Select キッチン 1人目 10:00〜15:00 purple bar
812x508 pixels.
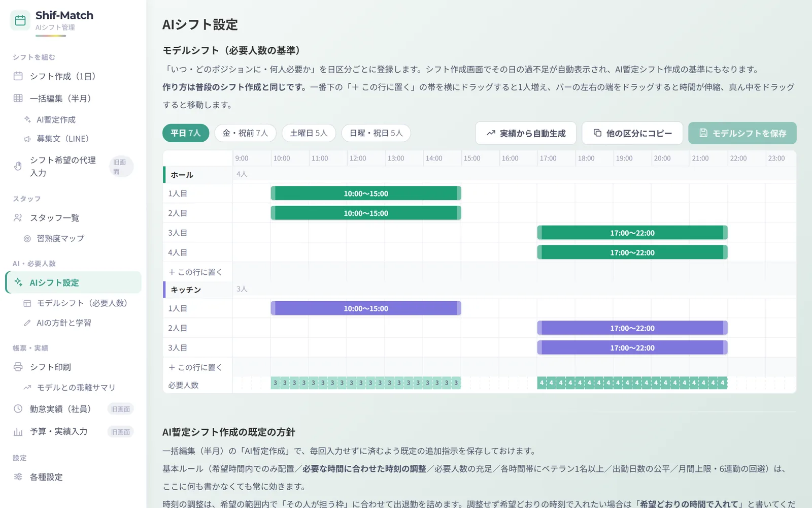(x=366, y=308)
